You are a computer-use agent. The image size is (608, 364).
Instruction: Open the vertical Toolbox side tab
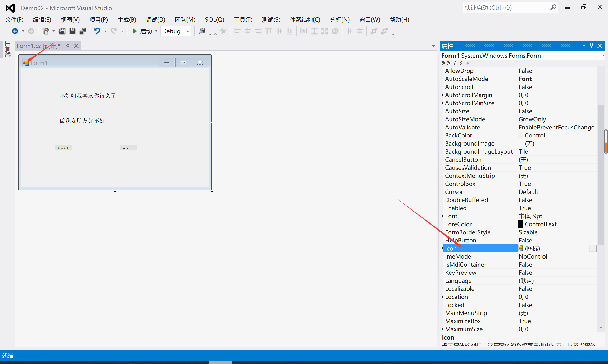coord(8,49)
